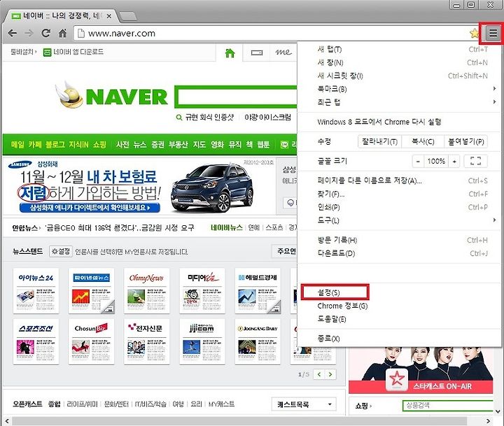Click the green Naver home icon
Image resolution: width=504 pixels, height=426 pixels.
230,52
